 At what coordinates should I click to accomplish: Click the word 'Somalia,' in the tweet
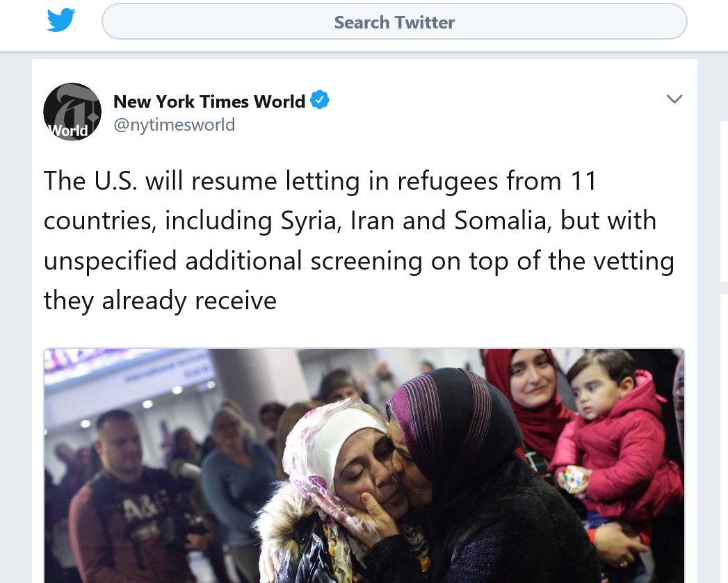[x=503, y=220]
